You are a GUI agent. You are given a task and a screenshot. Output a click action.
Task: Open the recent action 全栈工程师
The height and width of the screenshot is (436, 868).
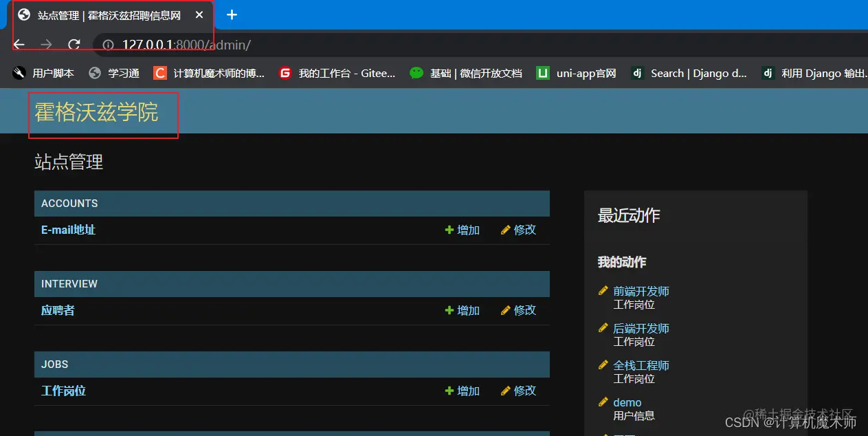[641, 366]
